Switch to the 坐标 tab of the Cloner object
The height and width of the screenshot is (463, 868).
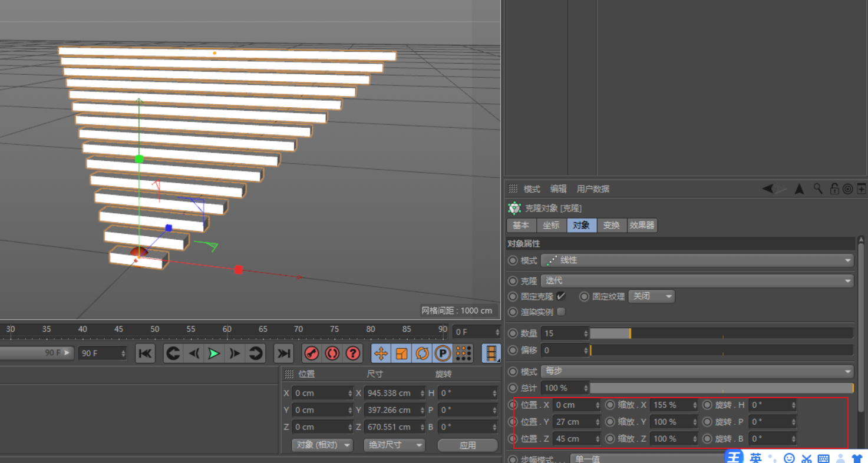551,225
